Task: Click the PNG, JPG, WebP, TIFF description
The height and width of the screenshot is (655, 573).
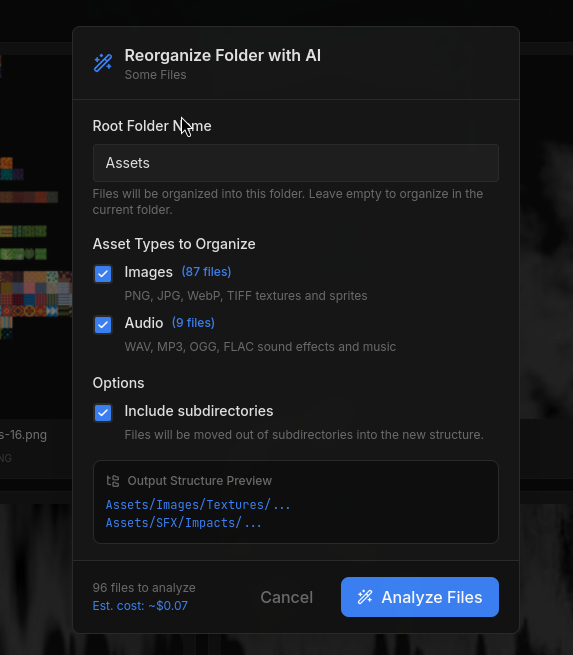Action: tap(246, 296)
